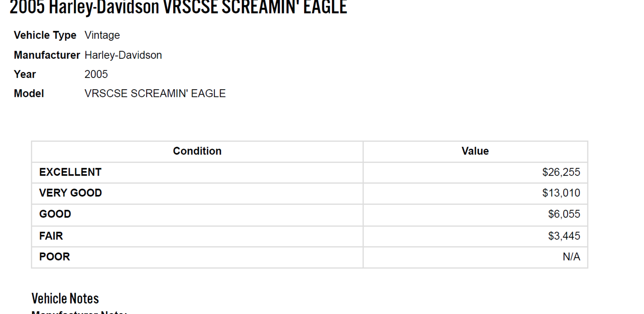The height and width of the screenshot is (314, 644).
Task: Click the 2005 value beside Year
Action: 96,74
